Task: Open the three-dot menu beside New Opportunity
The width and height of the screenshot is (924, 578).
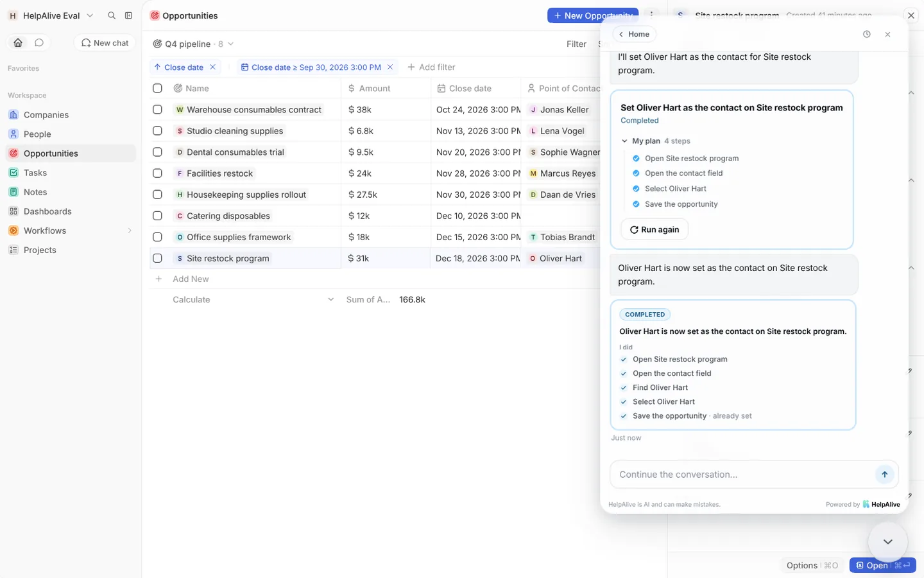Action: tap(651, 15)
